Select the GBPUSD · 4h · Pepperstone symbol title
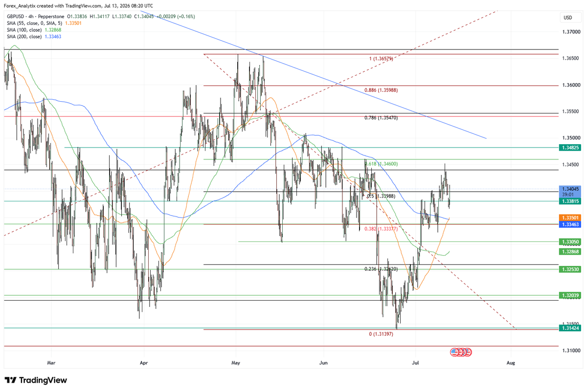 click(x=36, y=16)
